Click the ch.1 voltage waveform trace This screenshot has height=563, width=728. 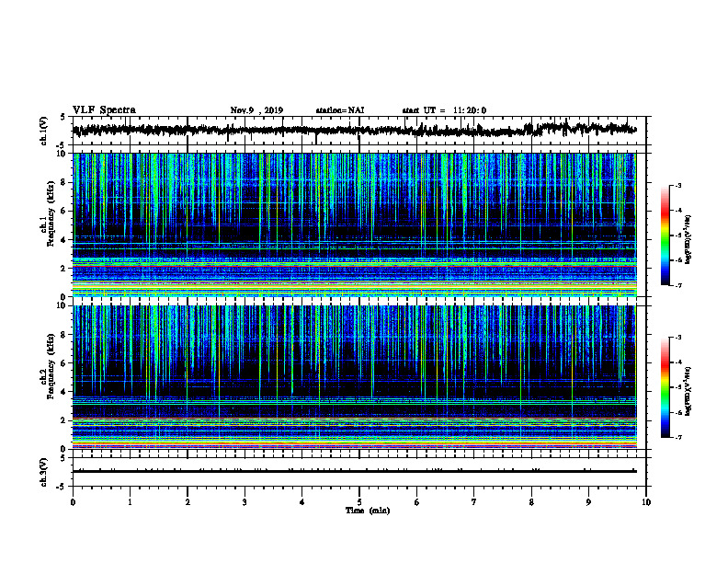pos(355,130)
